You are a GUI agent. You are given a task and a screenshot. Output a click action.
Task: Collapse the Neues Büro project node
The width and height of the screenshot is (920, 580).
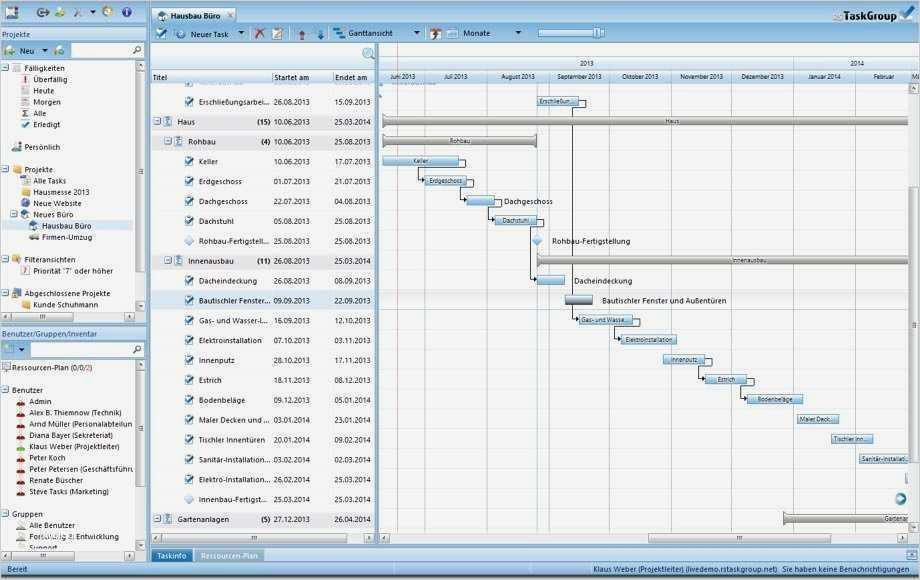click(14, 215)
